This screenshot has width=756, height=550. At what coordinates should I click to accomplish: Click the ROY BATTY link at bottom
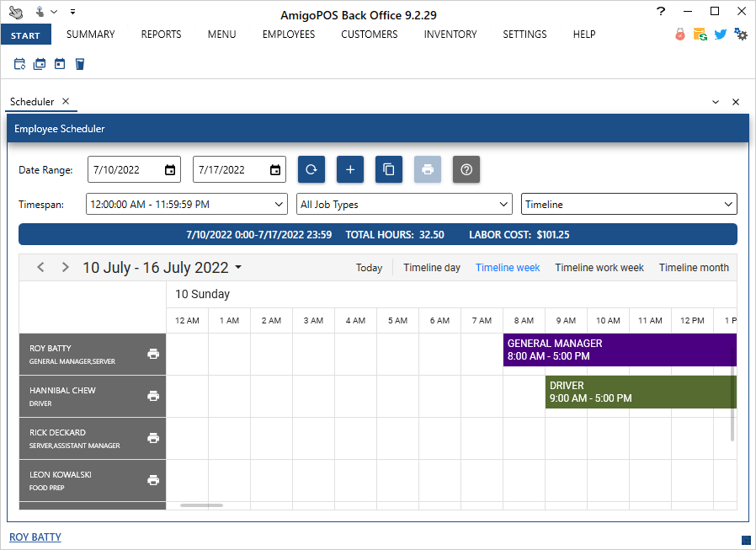point(35,537)
